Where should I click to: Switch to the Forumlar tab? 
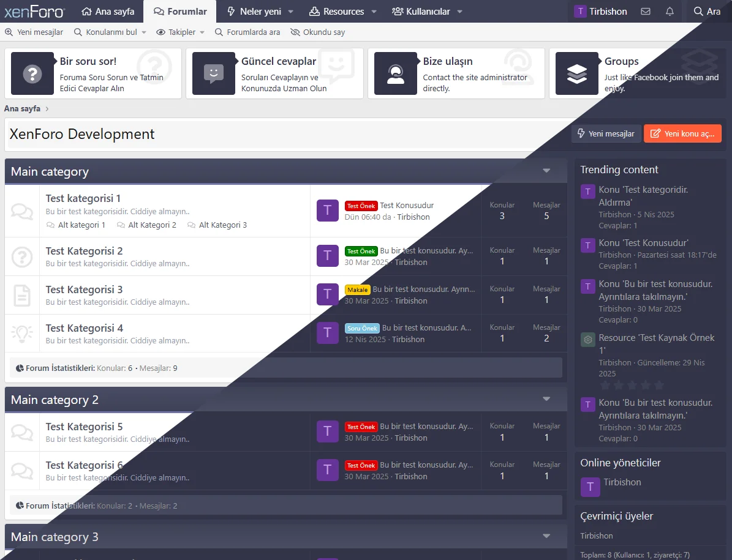coord(180,12)
